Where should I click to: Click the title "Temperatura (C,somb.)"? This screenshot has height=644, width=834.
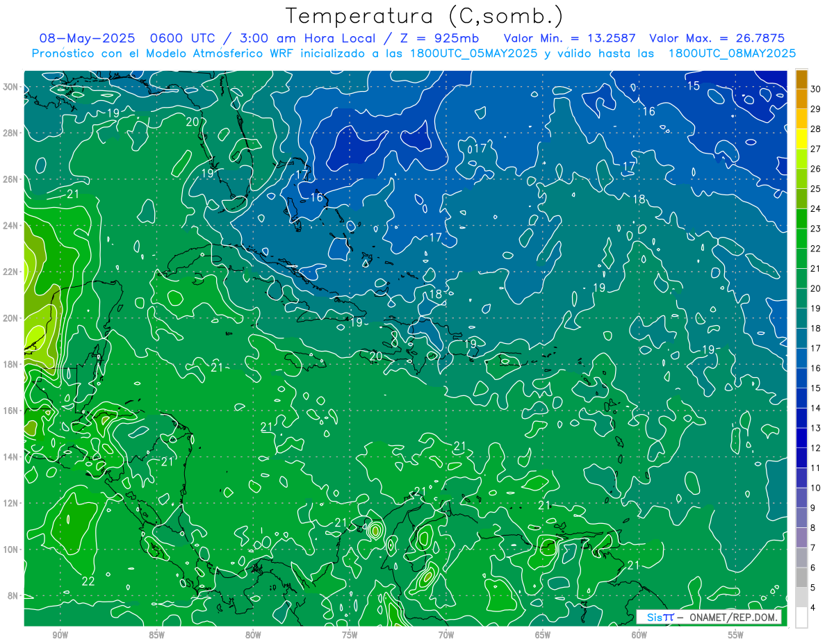pos(425,16)
